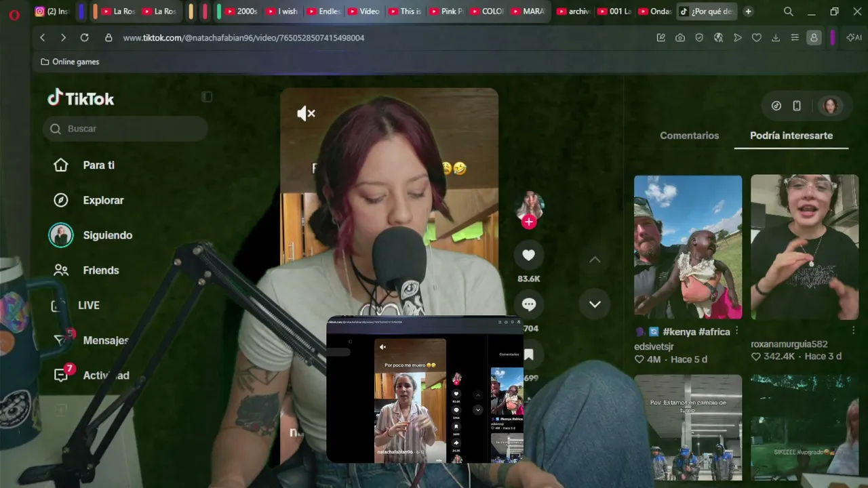868x488 pixels.
Task: Open the 'Estamos en cambio de turno' video
Action: [x=688, y=428]
